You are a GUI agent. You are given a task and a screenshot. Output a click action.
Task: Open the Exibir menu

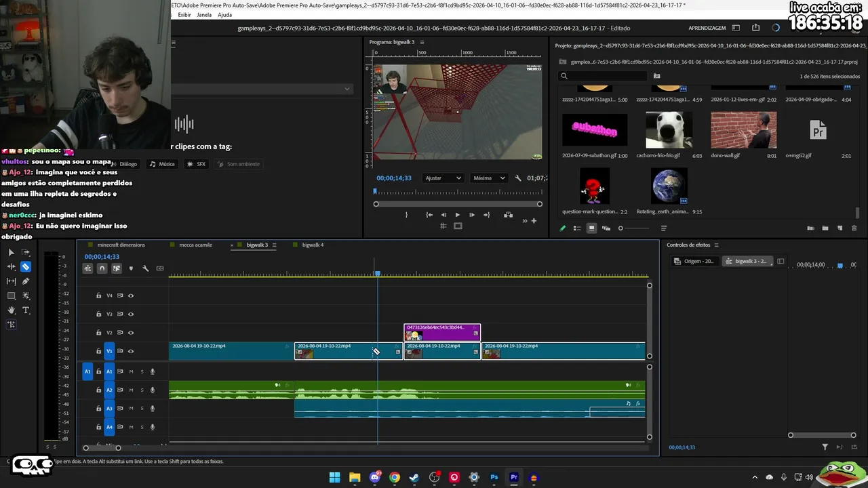coord(184,15)
